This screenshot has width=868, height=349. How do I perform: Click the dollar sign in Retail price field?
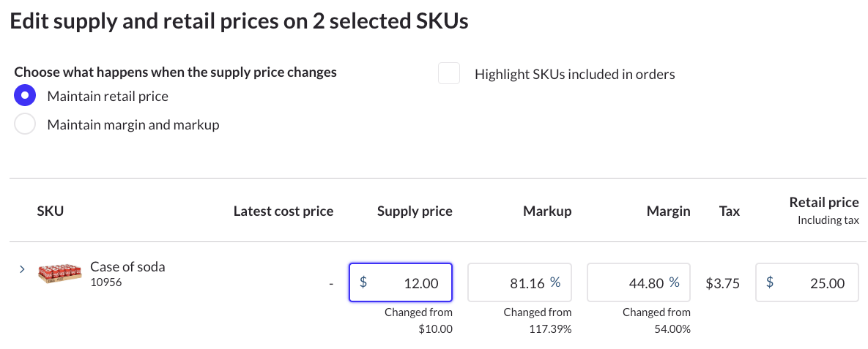pyautogui.click(x=770, y=282)
